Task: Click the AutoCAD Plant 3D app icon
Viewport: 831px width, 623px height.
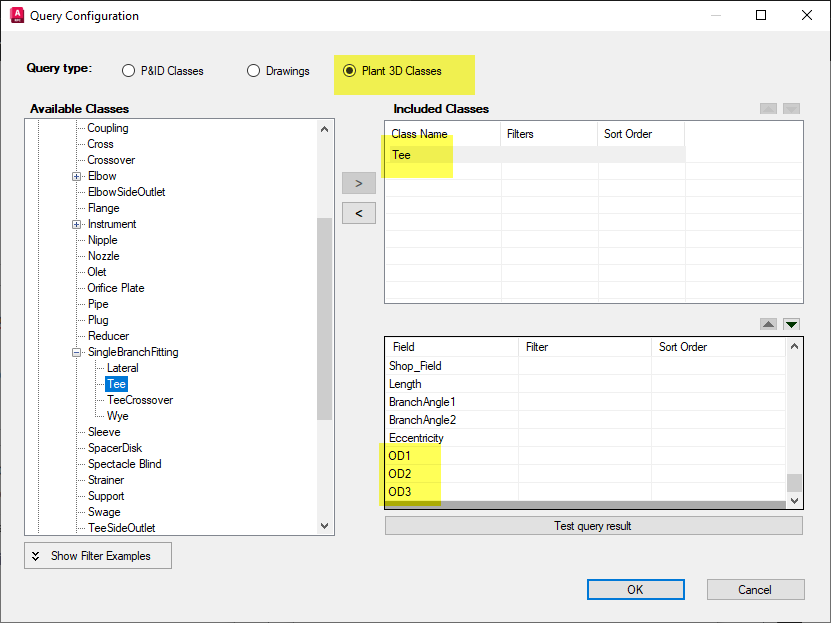Action: [x=17, y=15]
